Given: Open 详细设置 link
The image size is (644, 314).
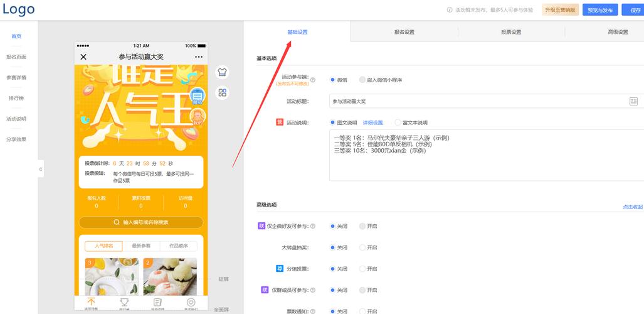Looking at the screenshot, I should 372,122.
